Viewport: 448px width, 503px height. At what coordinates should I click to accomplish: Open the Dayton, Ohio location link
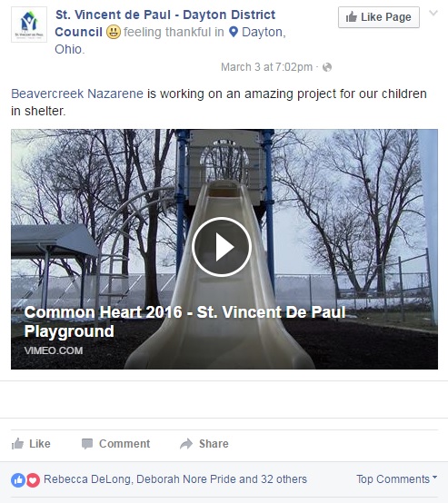[x=170, y=41]
